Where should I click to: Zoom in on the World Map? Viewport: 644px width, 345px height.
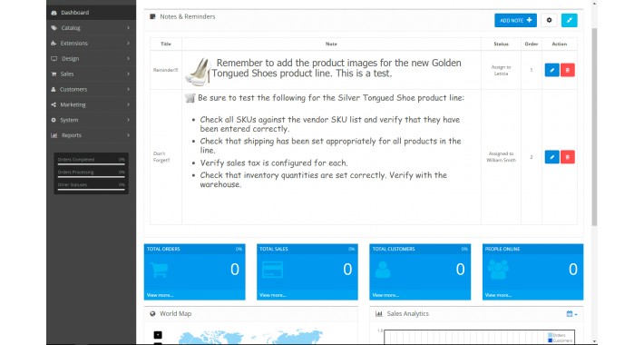click(158, 335)
